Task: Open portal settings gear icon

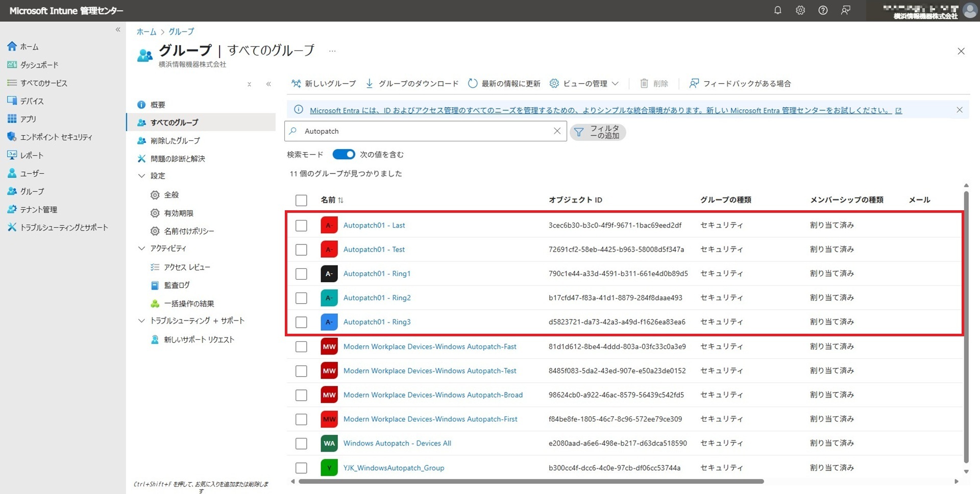Action: click(x=800, y=10)
